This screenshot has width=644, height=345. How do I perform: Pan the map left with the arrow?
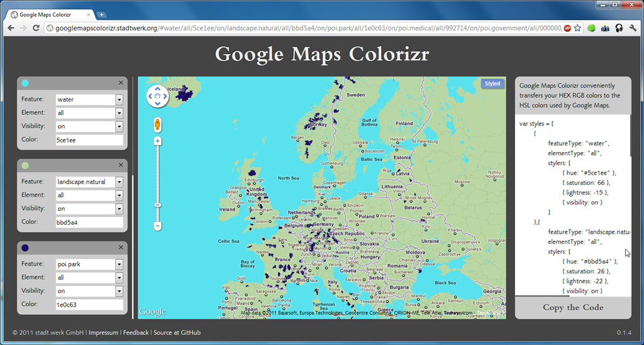(150, 96)
